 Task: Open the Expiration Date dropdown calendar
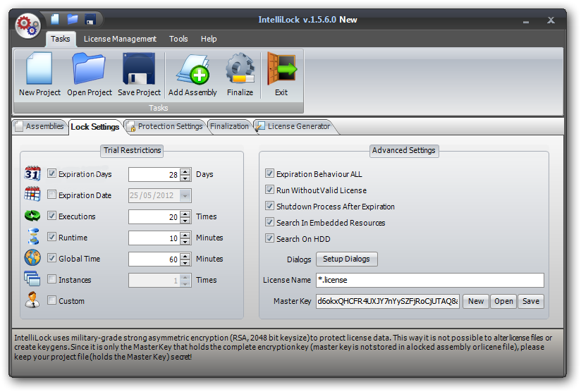[185, 195]
